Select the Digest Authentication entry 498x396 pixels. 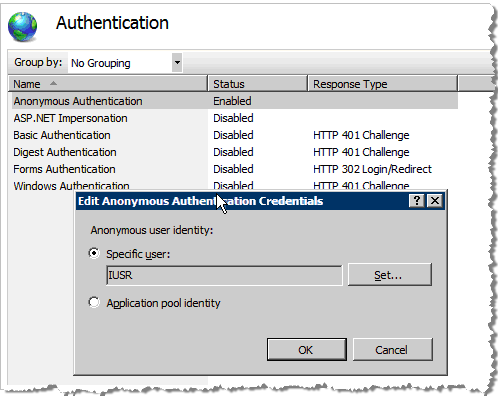coord(65,152)
